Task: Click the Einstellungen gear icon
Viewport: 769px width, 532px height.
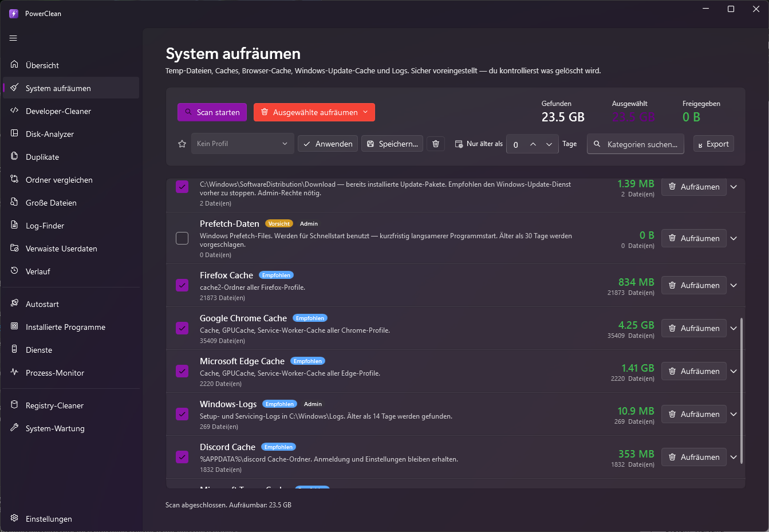Action: pyautogui.click(x=14, y=518)
